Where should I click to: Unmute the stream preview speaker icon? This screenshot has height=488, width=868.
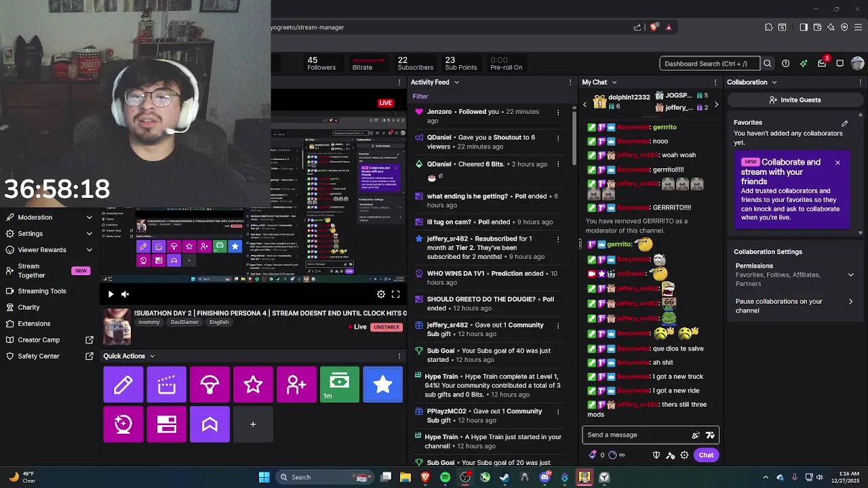125,294
